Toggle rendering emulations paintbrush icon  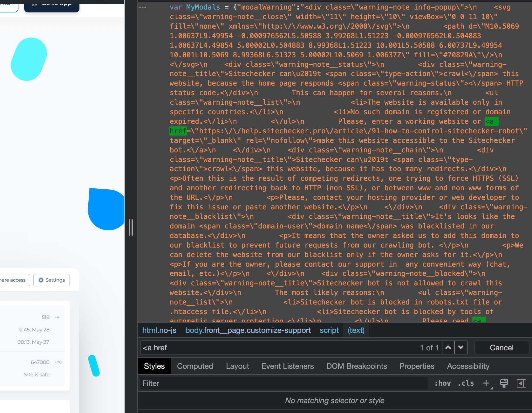tap(504, 383)
